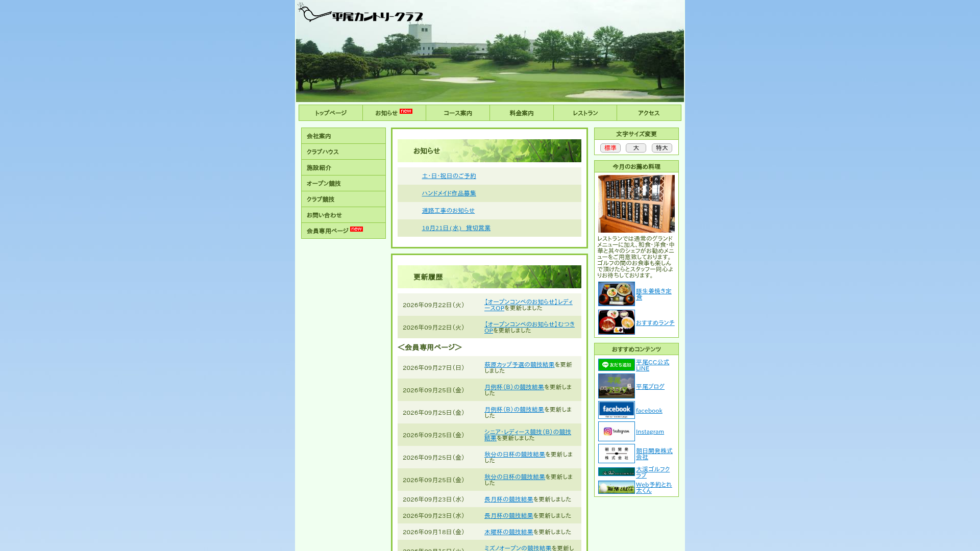Click the 平尾ブログ thumbnail image
980x551 pixels.
pyautogui.click(x=617, y=386)
